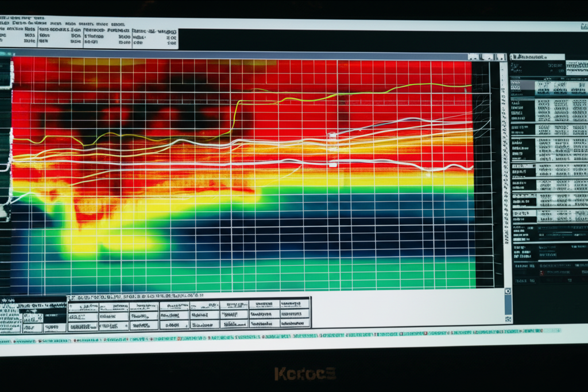Click the lower white square marker on the chart
Screen dimensions: 588x392
tap(332, 164)
